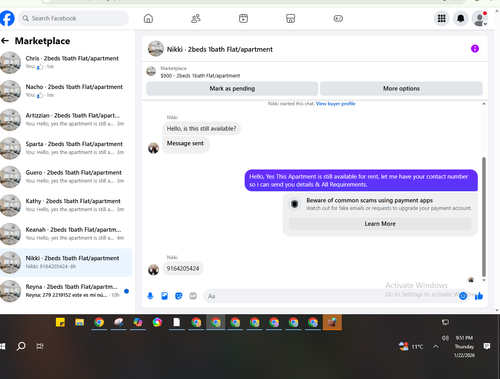Open the GIF picker icon
500x379 pixels.
click(193, 296)
